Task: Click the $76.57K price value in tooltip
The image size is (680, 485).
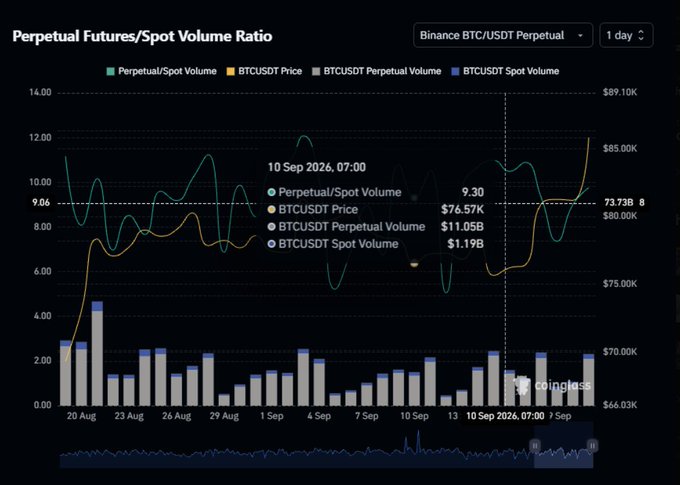Action: [x=462, y=210]
